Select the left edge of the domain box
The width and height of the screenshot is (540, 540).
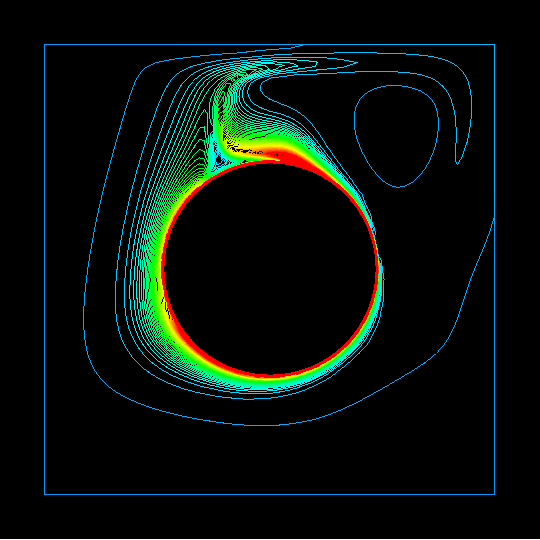pyautogui.click(x=44, y=269)
